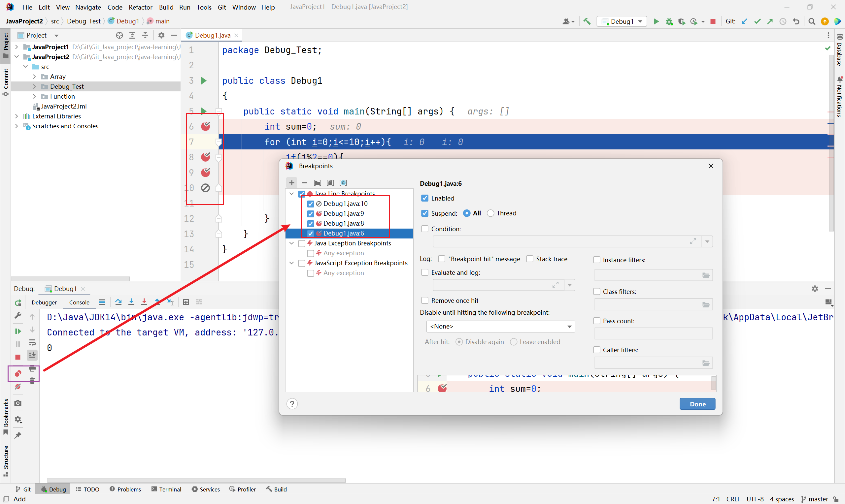
Task: Click the Git update project arrow
Action: [744, 21]
